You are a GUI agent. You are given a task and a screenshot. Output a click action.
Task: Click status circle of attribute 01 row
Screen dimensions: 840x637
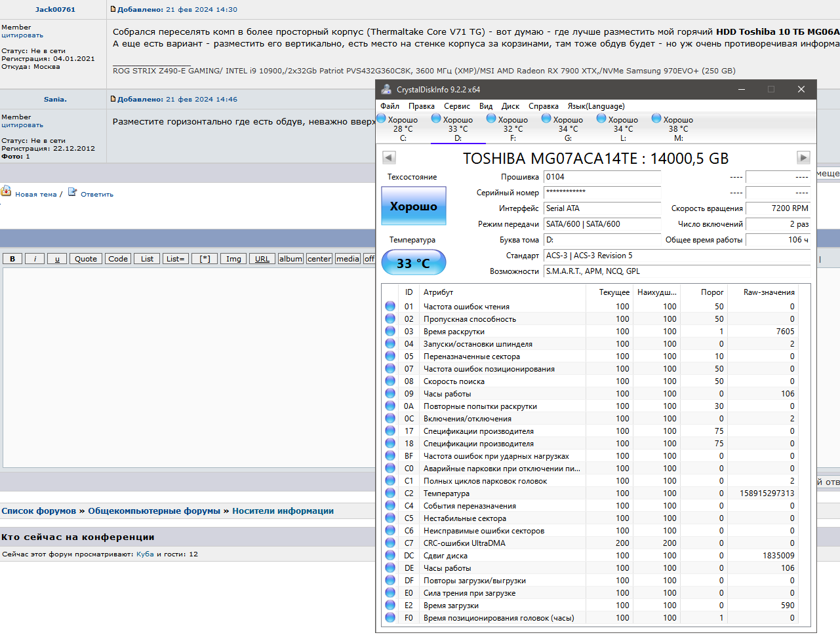click(390, 306)
